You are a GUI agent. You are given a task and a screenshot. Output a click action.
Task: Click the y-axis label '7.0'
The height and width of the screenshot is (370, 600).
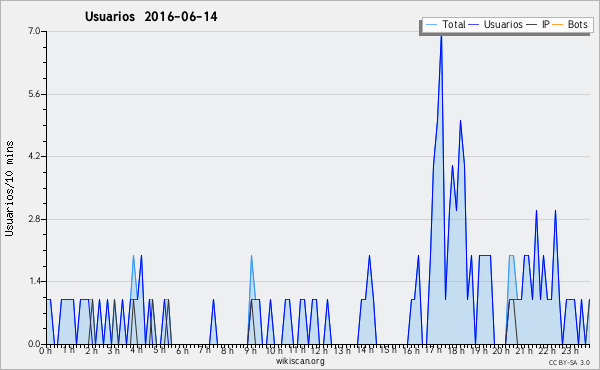point(34,31)
